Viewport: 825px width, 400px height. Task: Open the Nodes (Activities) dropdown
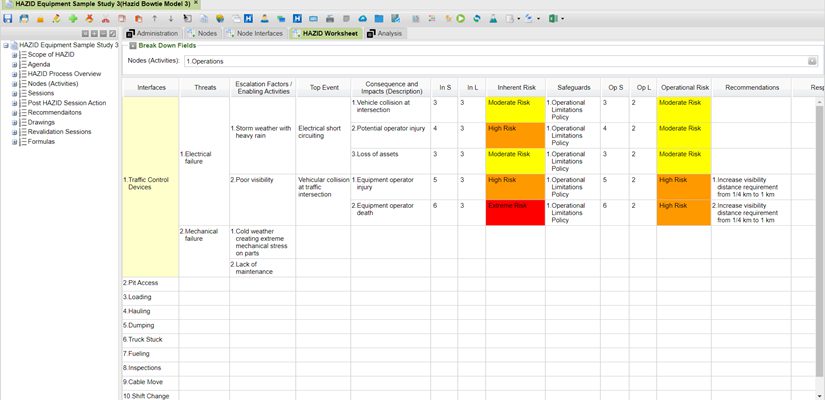coord(811,61)
